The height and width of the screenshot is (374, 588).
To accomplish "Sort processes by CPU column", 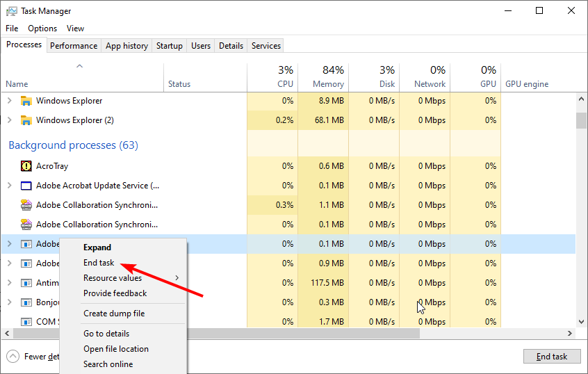I will (x=272, y=78).
